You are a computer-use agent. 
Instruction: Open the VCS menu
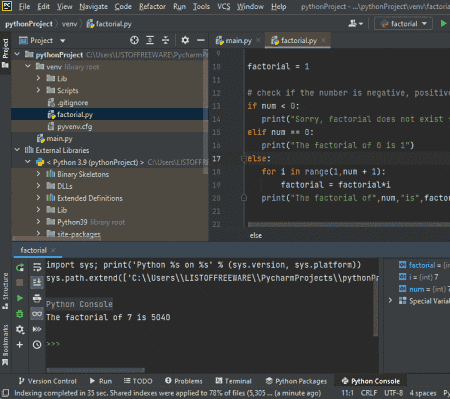point(224,6)
